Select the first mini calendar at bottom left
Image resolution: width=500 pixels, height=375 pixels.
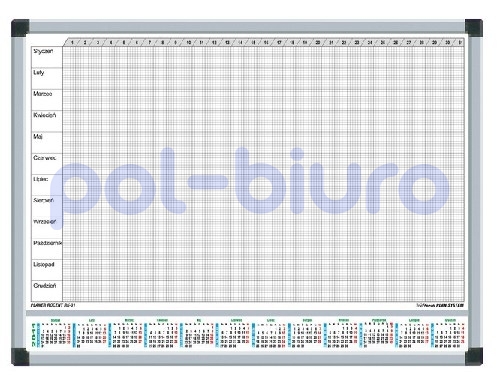(x=55, y=333)
